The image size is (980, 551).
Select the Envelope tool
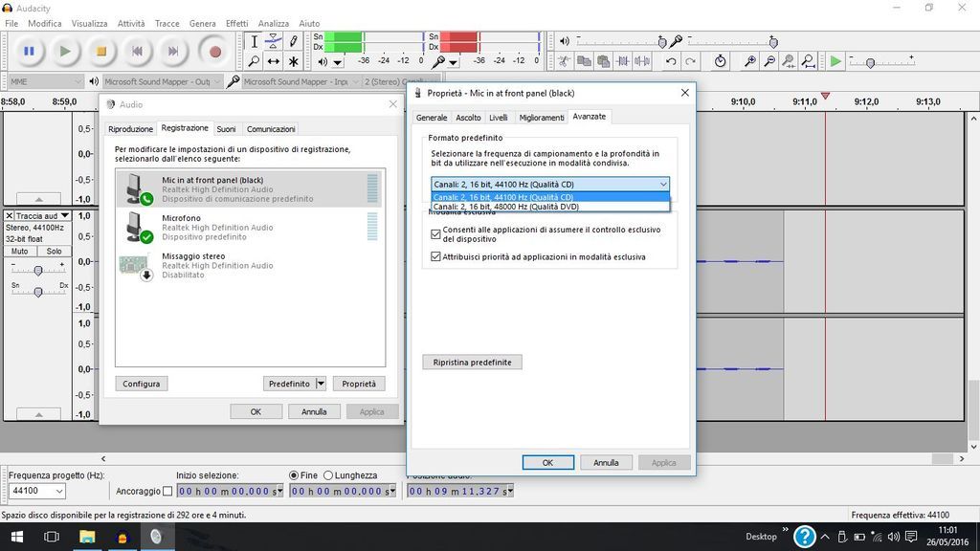coord(274,41)
